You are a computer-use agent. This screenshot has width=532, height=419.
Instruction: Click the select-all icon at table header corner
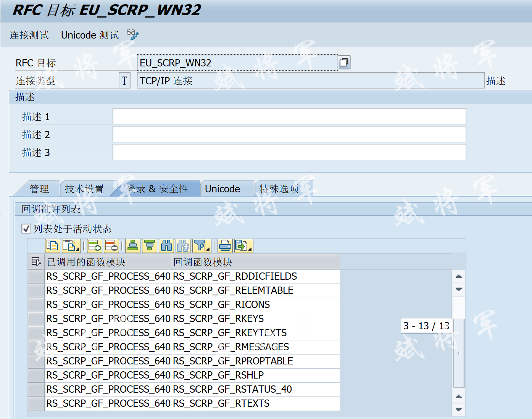pyautogui.click(x=36, y=262)
